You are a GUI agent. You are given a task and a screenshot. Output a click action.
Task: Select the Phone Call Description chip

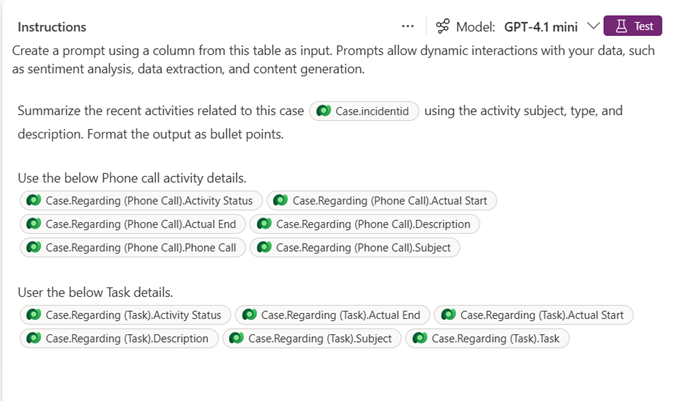click(x=365, y=224)
